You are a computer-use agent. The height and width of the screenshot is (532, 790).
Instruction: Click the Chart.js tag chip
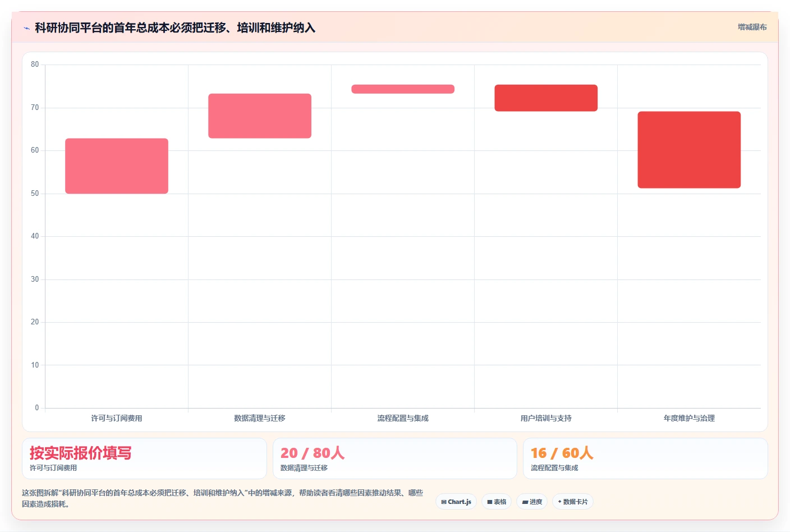point(456,502)
